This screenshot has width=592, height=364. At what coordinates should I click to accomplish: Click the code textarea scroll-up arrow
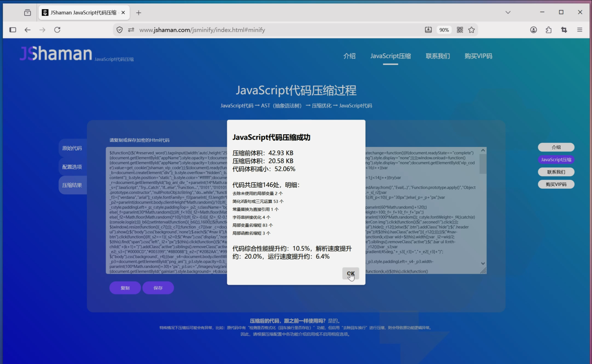pyautogui.click(x=483, y=150)
